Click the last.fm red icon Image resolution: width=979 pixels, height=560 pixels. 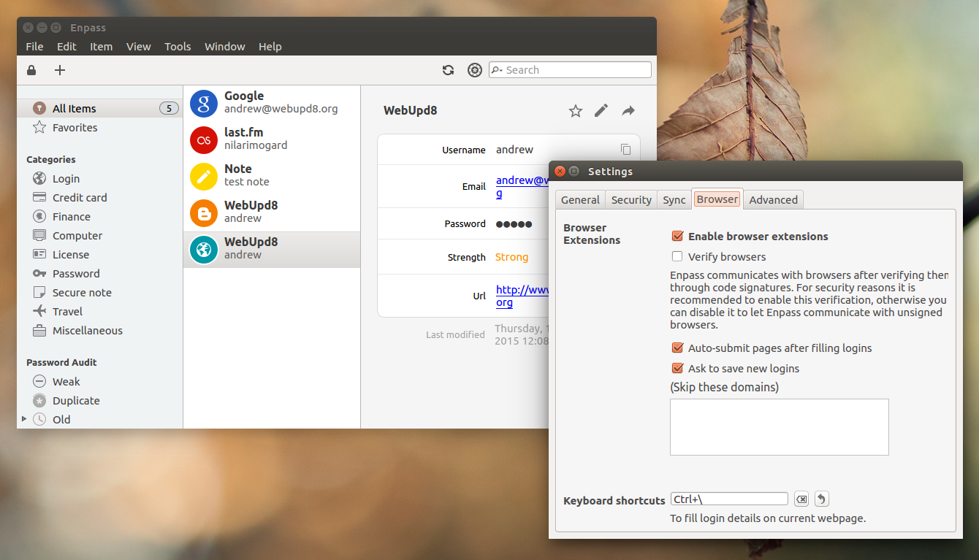[x=204, y=139]
